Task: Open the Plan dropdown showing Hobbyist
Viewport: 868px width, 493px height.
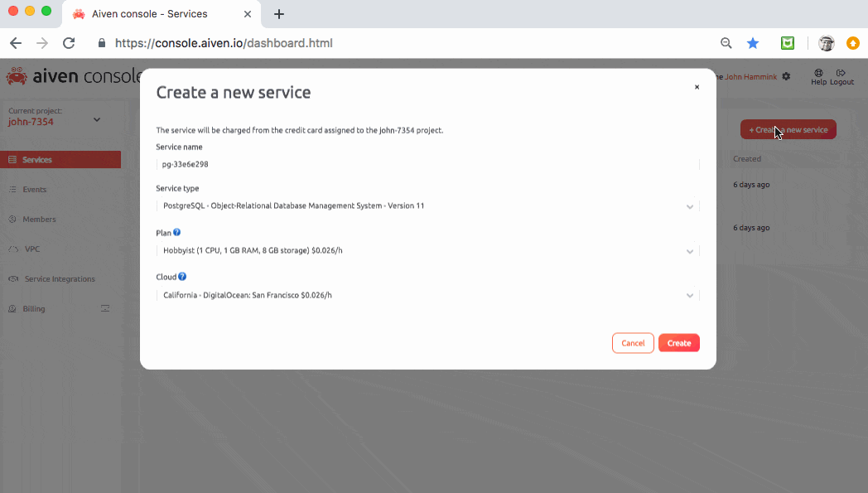Action: pos(690,250)
